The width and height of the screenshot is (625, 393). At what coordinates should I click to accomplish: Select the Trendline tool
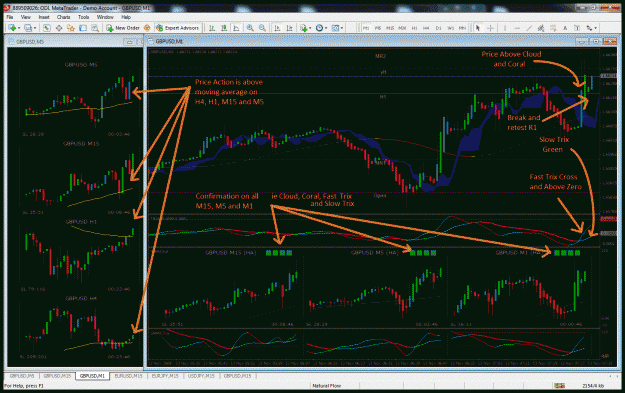point(529,28)
